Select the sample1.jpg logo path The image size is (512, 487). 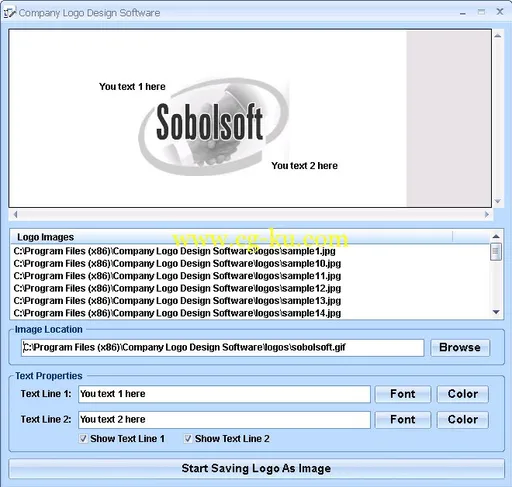click(x=174, y=251)
